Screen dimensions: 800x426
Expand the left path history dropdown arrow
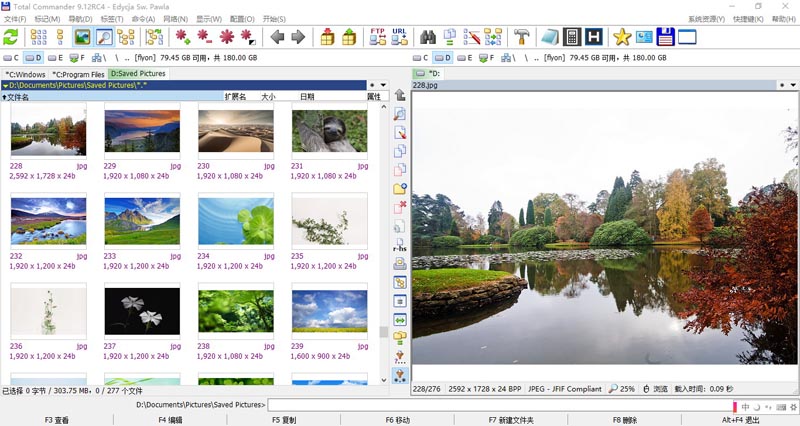click(383, 85)
